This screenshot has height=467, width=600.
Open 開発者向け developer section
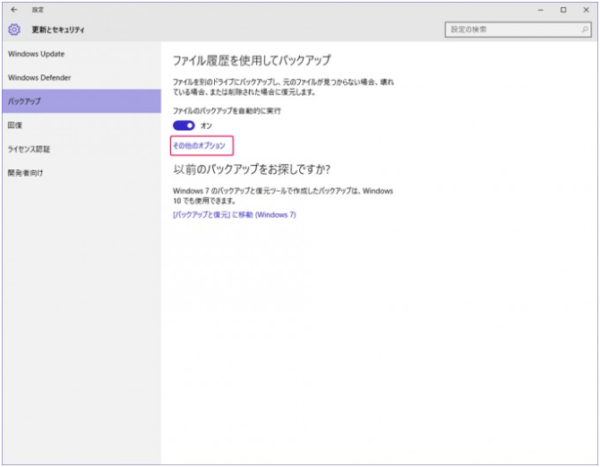(82, 173)
